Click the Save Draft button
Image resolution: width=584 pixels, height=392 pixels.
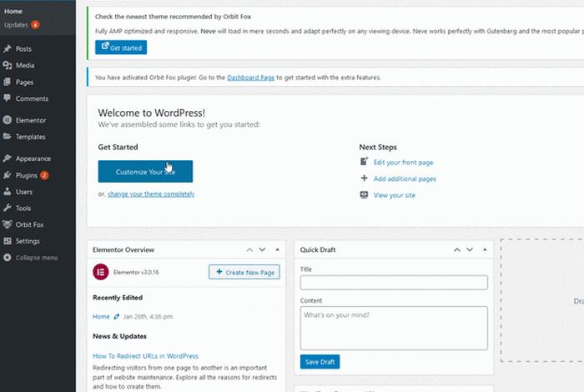coord(320,361)
